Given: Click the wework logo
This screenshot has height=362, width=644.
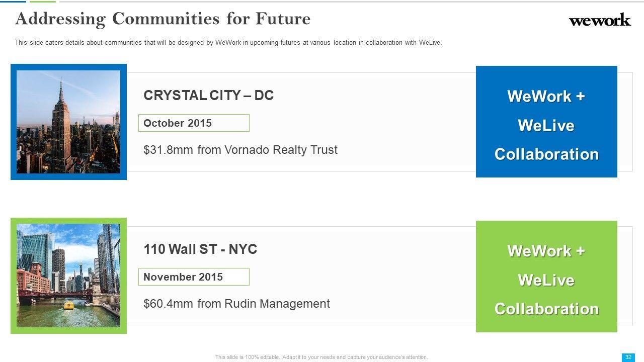Looking at the screenshot, I should tap(599, 20).
